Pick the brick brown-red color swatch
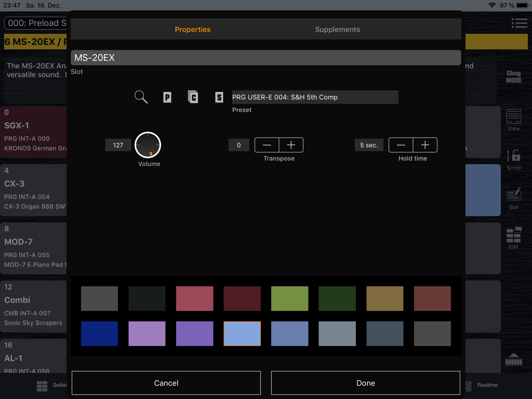Screen dimensions: 532x399 [x=432, y=298]
